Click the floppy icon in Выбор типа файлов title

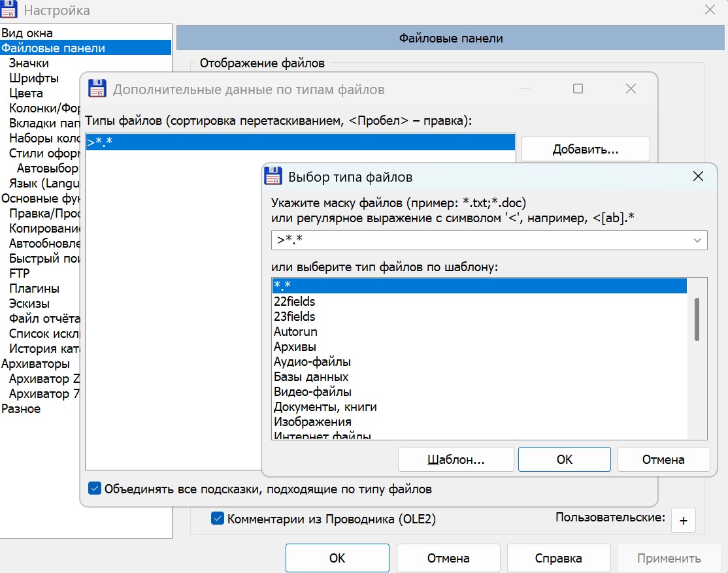click(x=273, y=177)
